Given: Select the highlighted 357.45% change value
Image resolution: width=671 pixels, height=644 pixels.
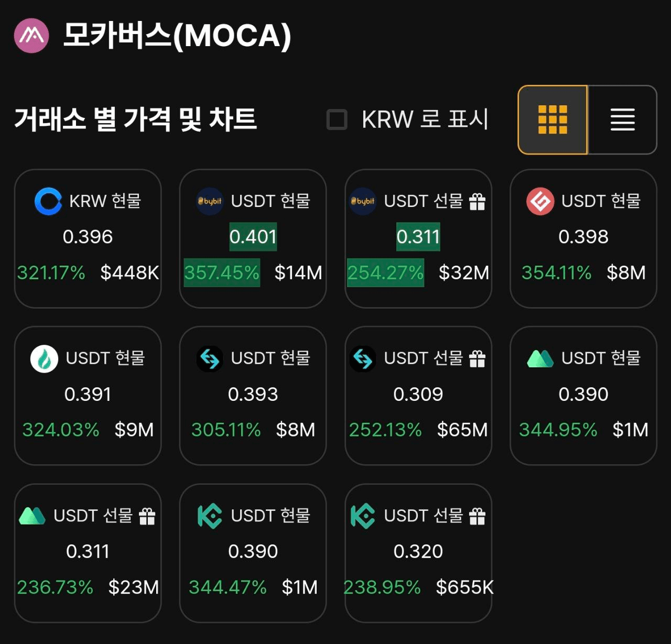Looking at the screenshot, I should click(222, 272).
